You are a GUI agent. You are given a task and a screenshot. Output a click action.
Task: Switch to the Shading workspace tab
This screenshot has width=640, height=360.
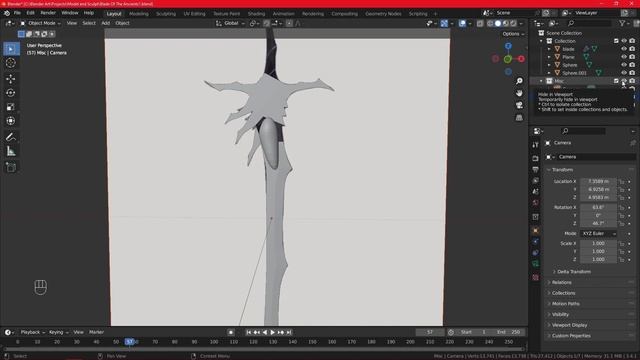[x=256, y=13]
